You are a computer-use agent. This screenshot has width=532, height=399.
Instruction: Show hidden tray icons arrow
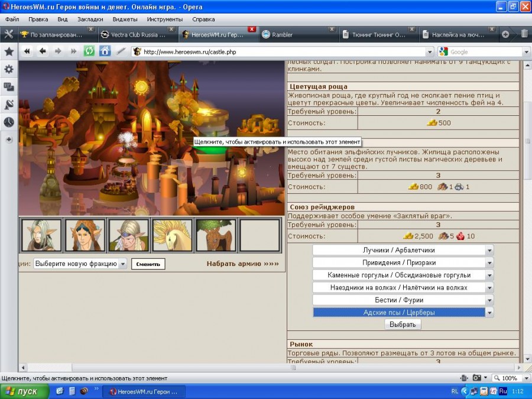pos(465,391)
